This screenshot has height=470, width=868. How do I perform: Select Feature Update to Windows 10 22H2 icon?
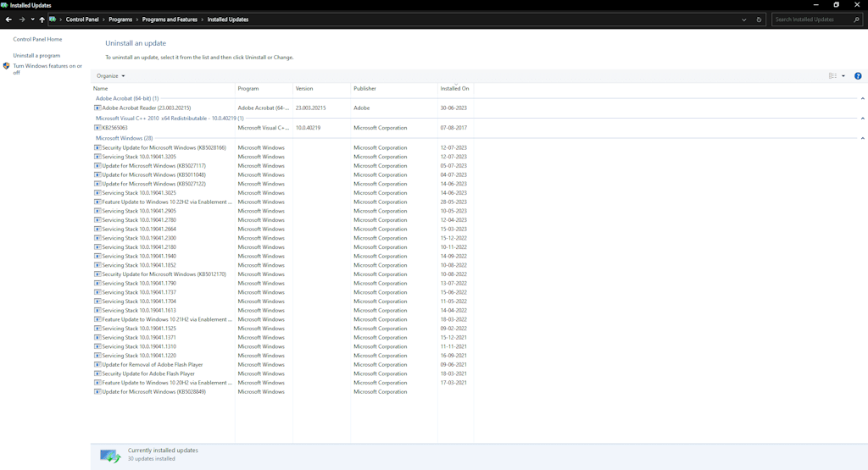click(x=97, y=202)
